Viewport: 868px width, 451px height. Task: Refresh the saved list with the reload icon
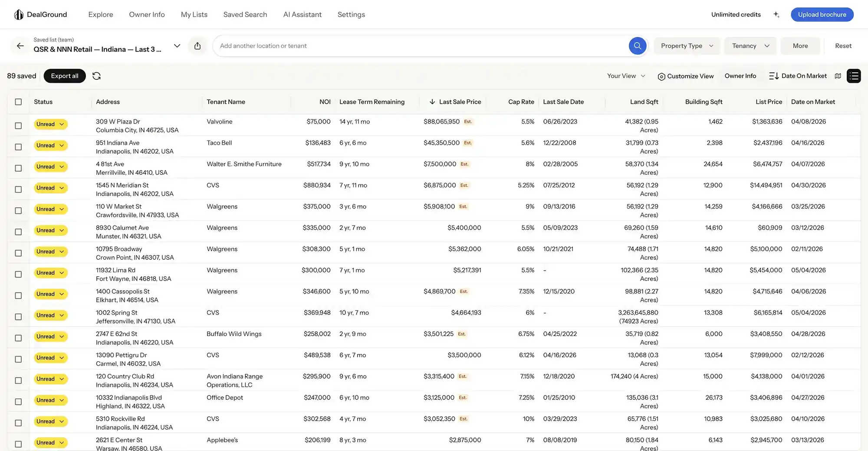pos(96,76)
